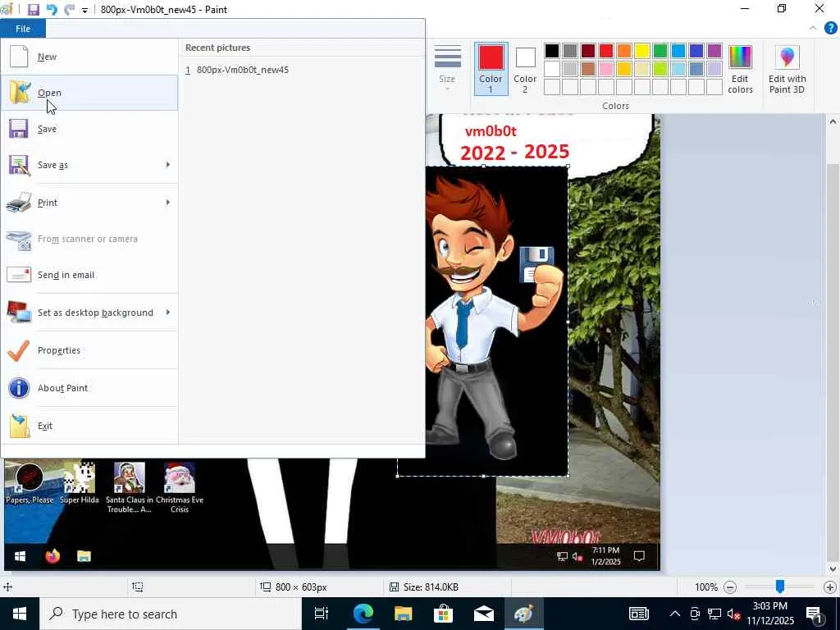Click the Save icon in the File menu
The height and width of the screenshot is (630, 840).
click(x=20, y=129)
